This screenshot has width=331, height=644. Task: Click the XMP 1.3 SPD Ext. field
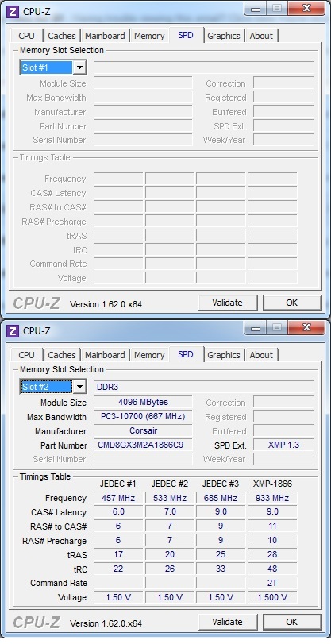(x=283, y=445)
